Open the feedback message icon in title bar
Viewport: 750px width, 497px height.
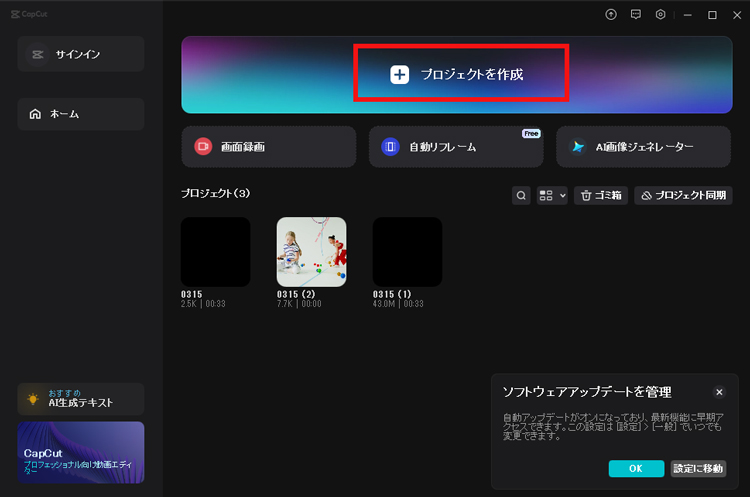(x=636, y=14)
